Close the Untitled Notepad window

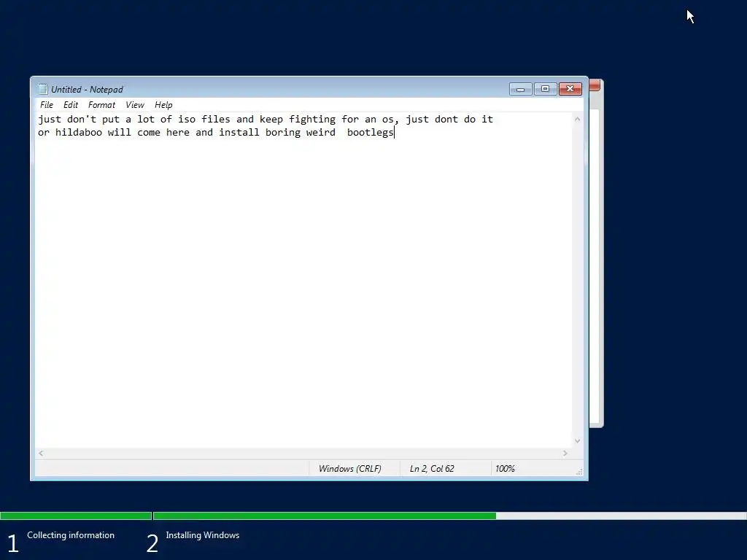click(x=570, y=89)
